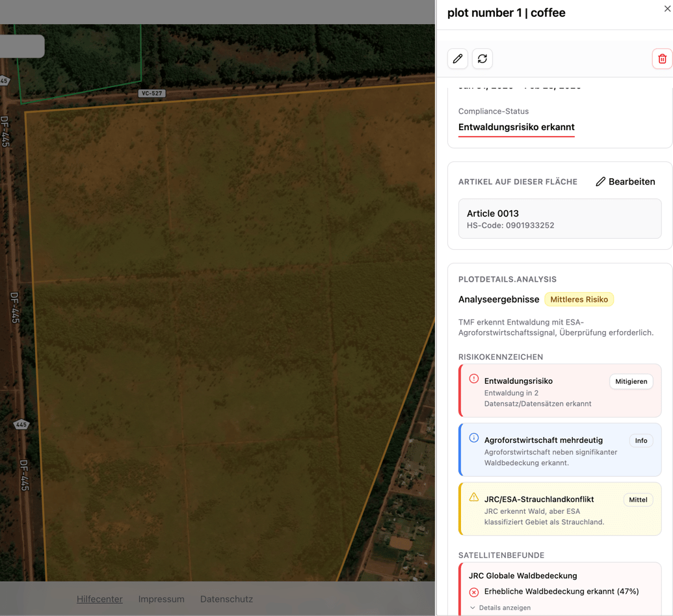Click Entwaldungsrisiko erkannt compliance status
673x616 pixels.
tap(516, 127)
